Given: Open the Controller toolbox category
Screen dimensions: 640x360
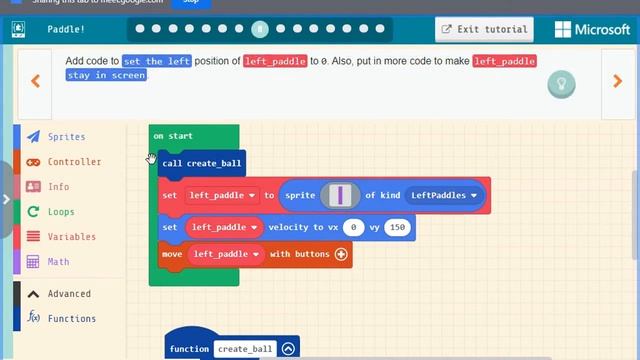Looking at the screenshot, I should 69,162.
